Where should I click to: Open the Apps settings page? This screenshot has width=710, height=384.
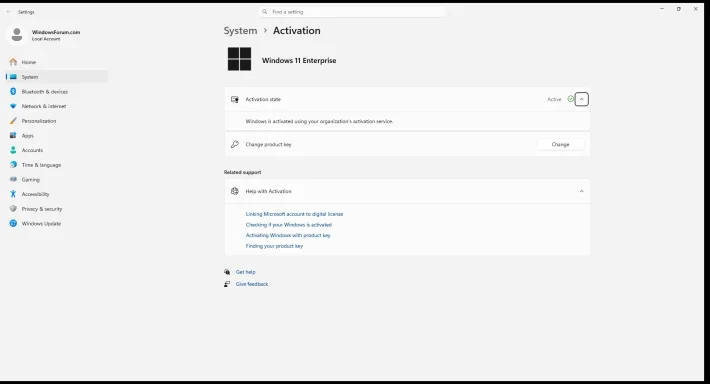click(58, 135)
